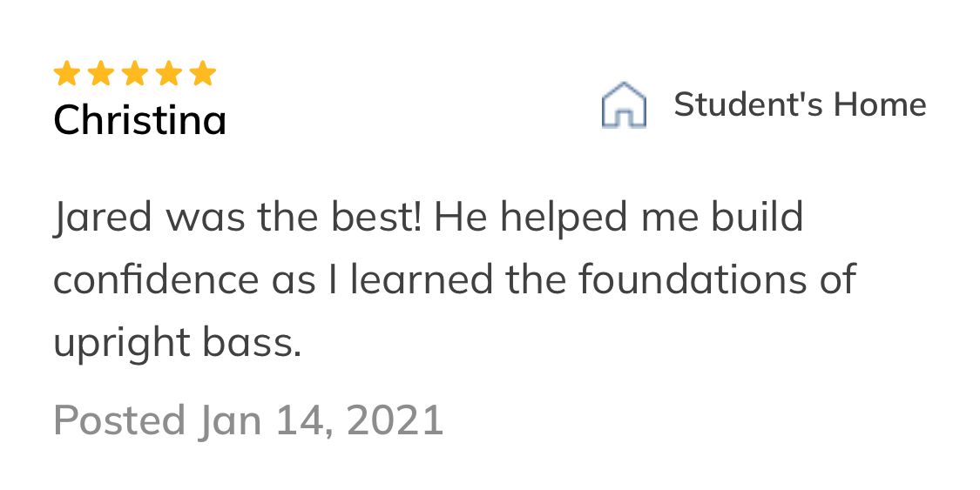980x490 pixels.
Task: Click the phrase upright bass
Action: click(177, 343)
